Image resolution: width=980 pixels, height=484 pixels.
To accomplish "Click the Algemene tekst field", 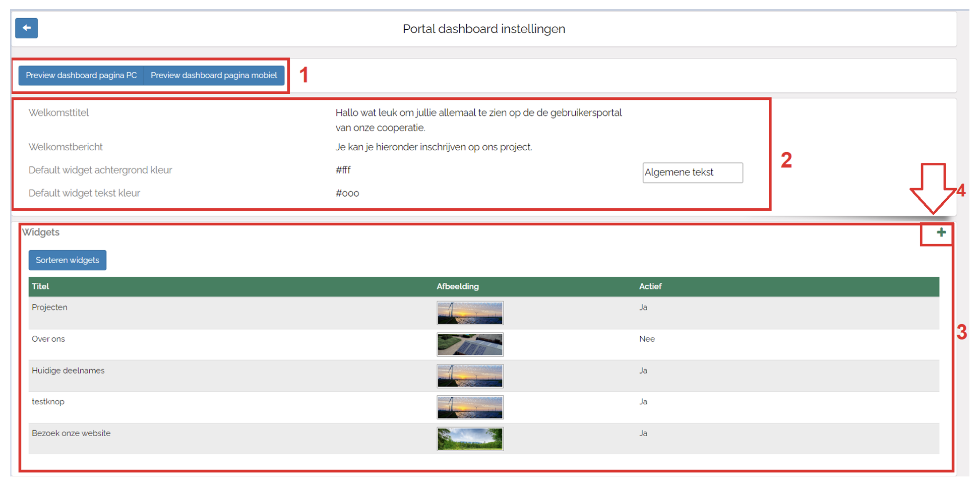I will (x=692, y=172).
